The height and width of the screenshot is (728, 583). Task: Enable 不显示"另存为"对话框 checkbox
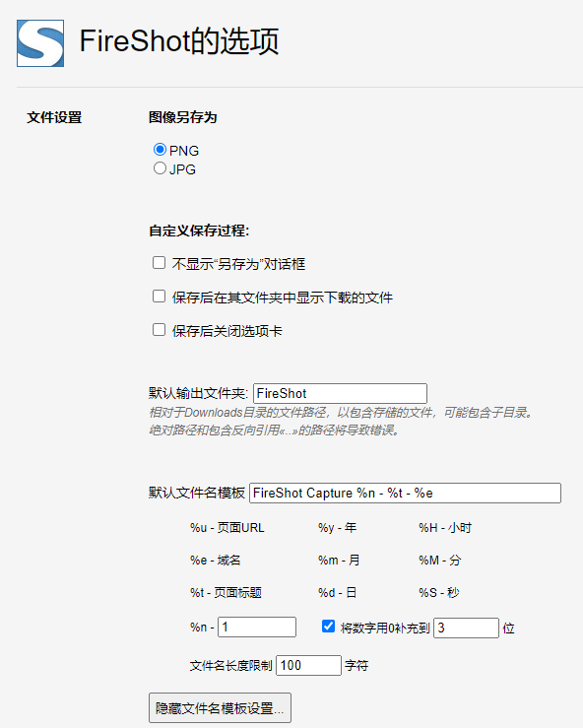click(x=160, y=263)
